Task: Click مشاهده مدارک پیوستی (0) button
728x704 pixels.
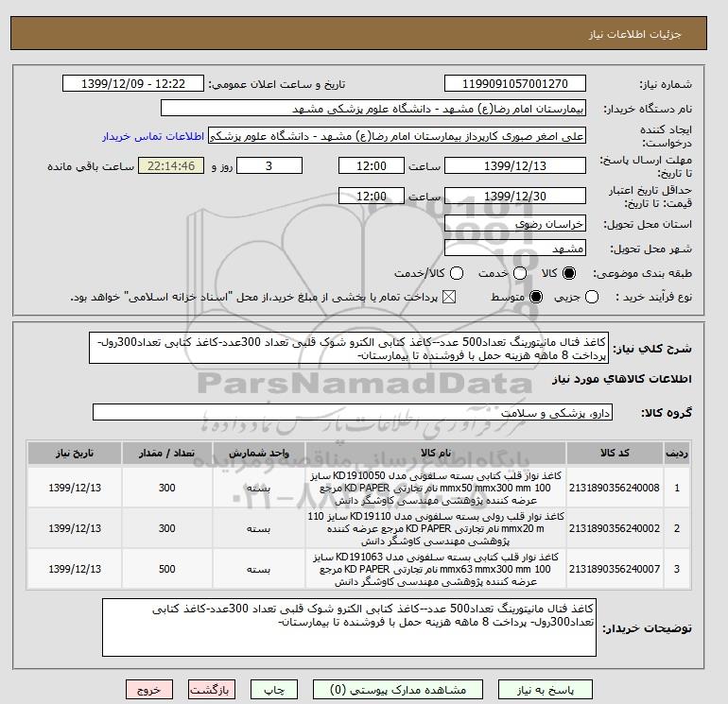Action: (x=398, y=690)
